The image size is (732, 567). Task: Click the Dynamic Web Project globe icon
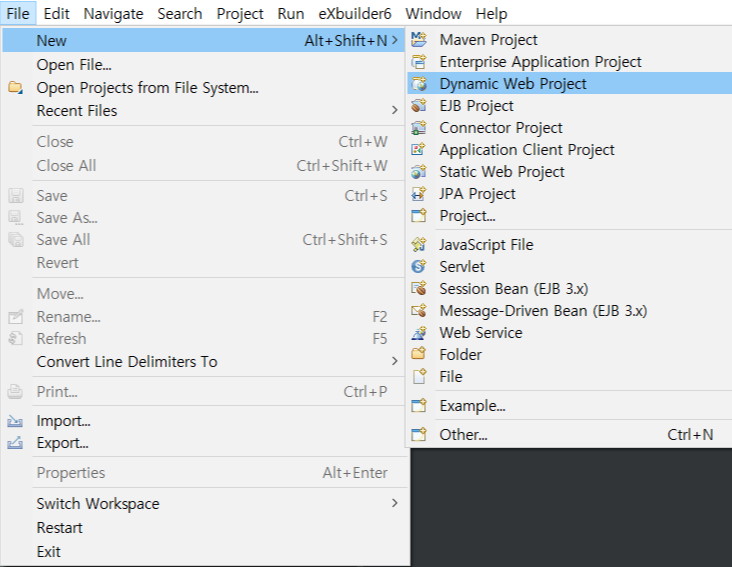tap(419, 84)
